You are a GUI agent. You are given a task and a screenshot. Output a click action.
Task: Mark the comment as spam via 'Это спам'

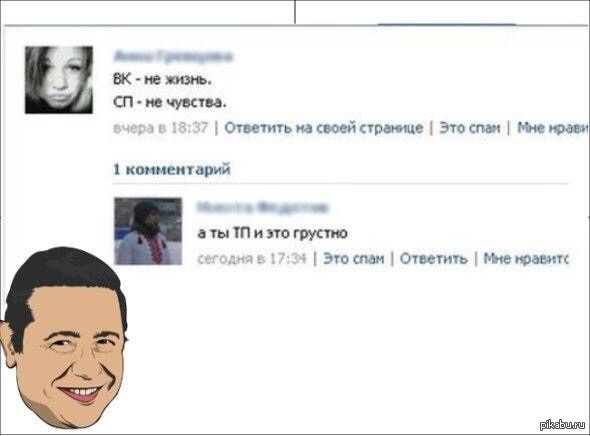tap(354, 258)
